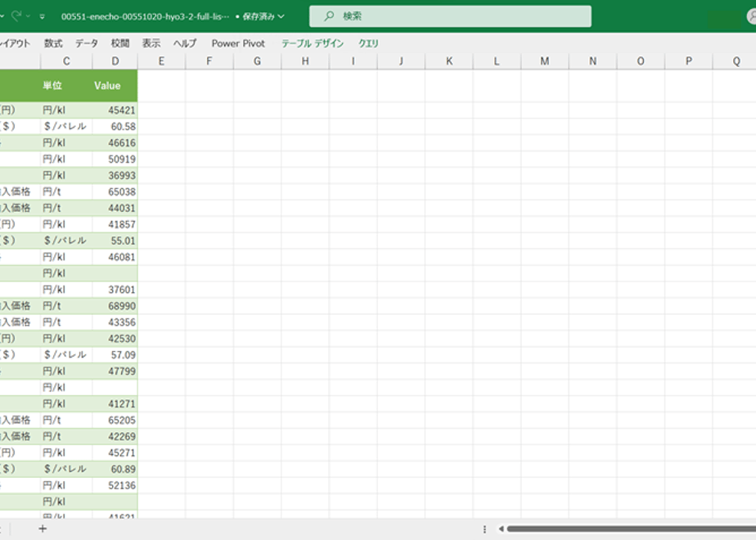Select column O header
Screen dimensions: 756x540
[x=641, y=61]
